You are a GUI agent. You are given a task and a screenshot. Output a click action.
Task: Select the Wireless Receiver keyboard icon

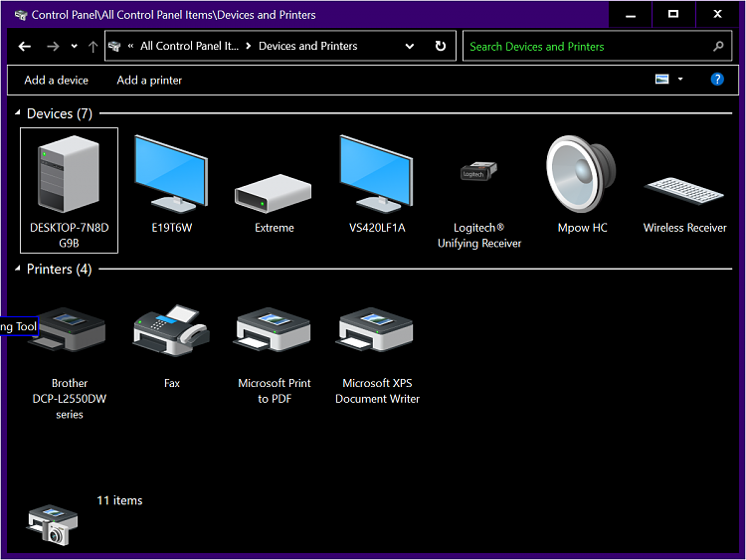coord(684,191)
